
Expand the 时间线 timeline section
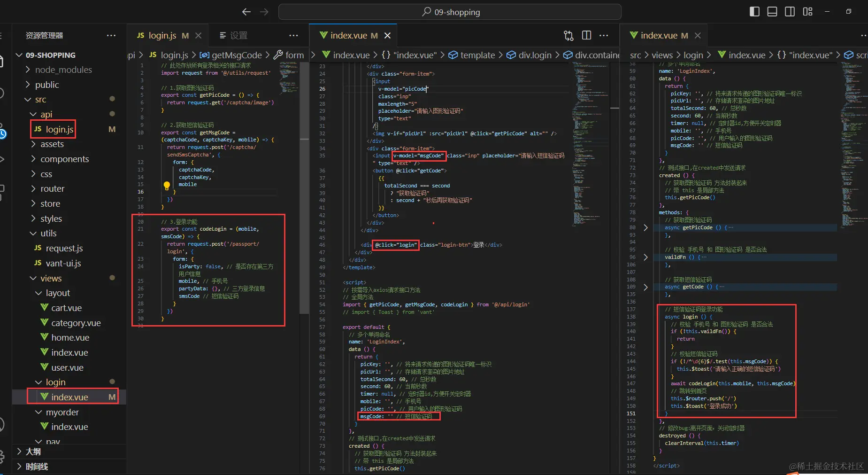tap(37, 467)
